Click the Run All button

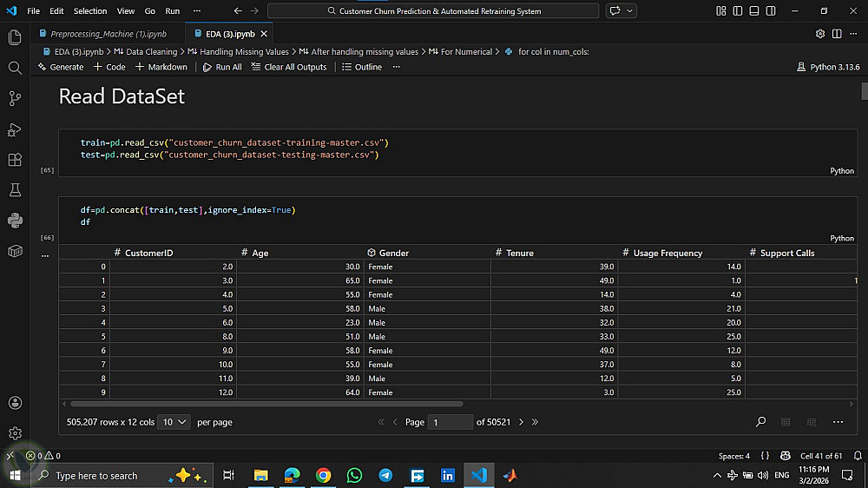click(x=222, y=67)
